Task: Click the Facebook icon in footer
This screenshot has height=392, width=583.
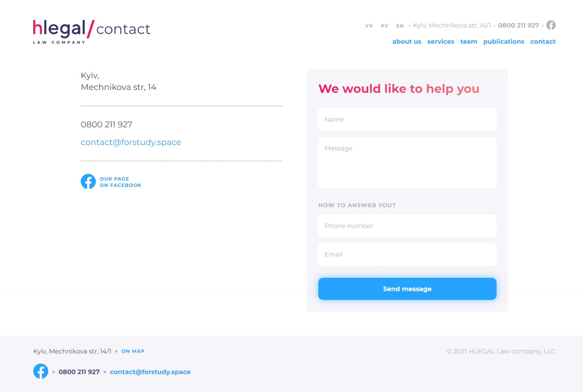Action: 40,371
